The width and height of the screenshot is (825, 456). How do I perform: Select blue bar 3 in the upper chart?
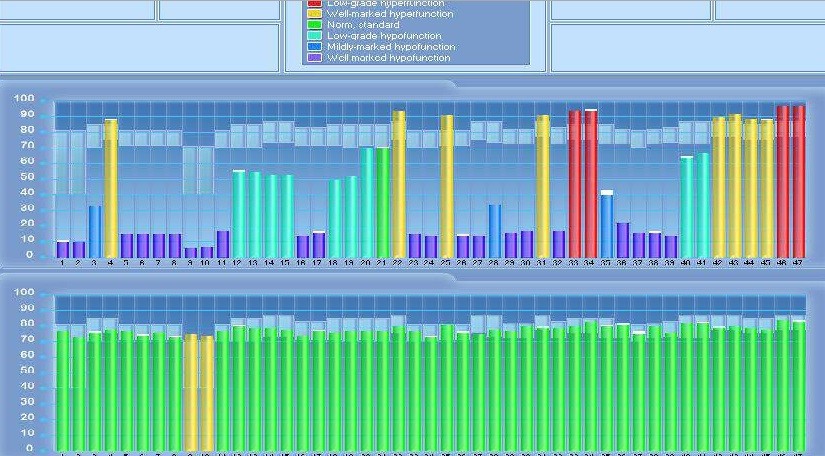pyautogui.click(x=95, y=232)
